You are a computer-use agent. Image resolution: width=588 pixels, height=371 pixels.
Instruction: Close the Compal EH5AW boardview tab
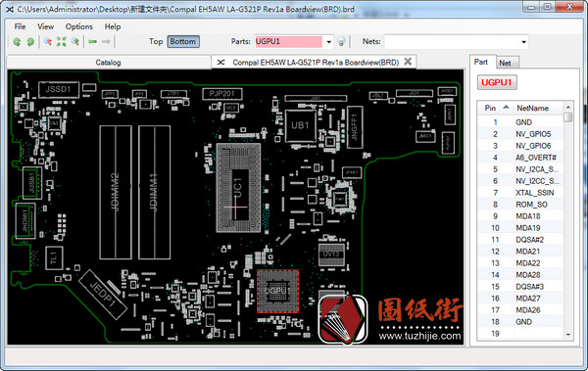(x=408, y=62)
